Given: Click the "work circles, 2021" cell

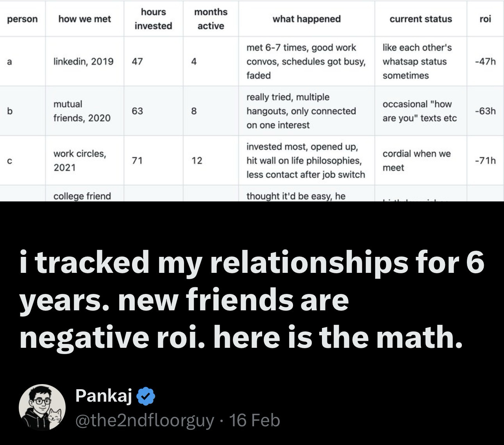Looking at the screenshot, I should coord(80,160).
